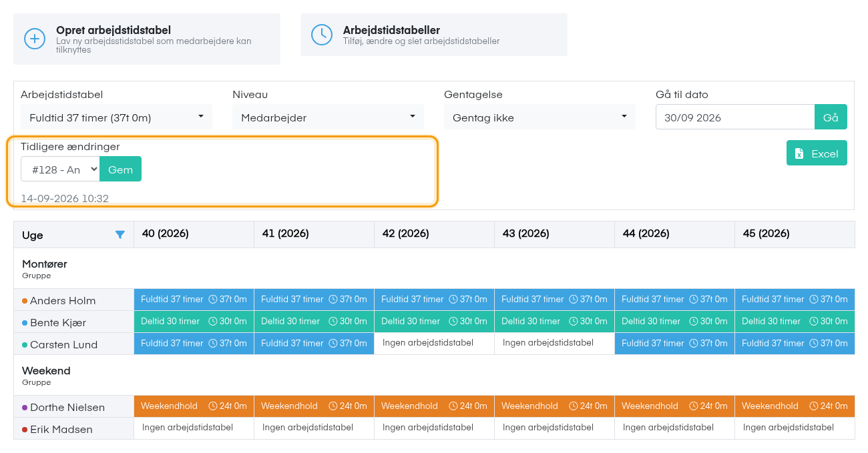This screenshot has height=453, width=868.
Task: Click employee name Carsten Lund
Action: (x=64, y=345)
